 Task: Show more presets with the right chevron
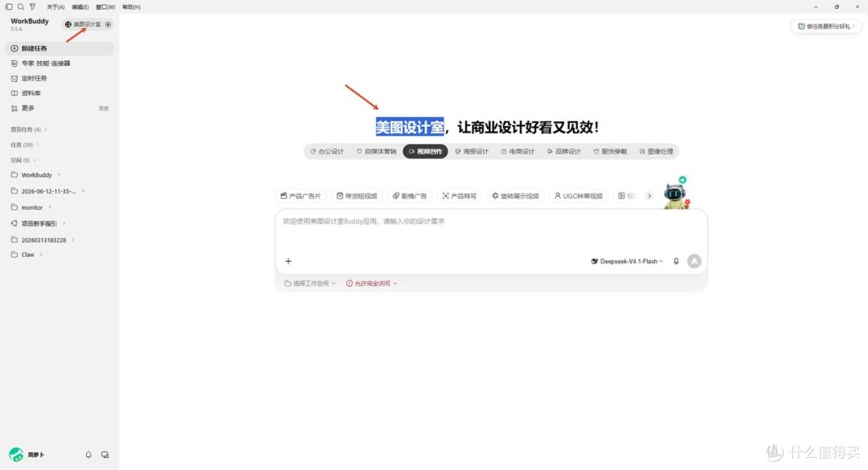point(649,196)
